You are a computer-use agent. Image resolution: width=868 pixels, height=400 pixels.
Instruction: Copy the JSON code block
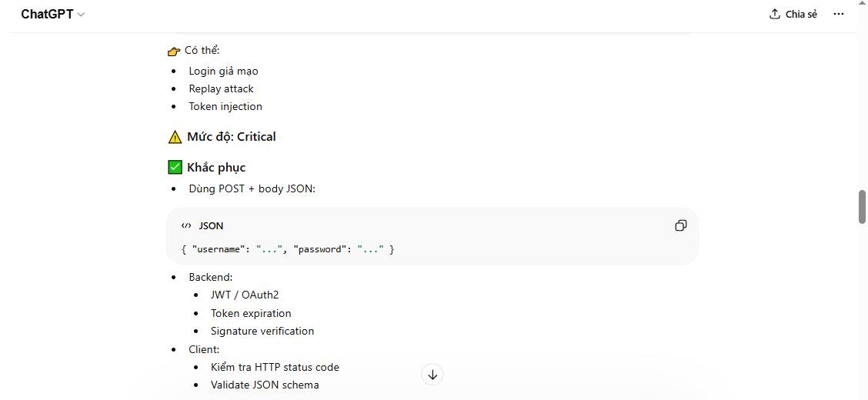pos(680,225)
